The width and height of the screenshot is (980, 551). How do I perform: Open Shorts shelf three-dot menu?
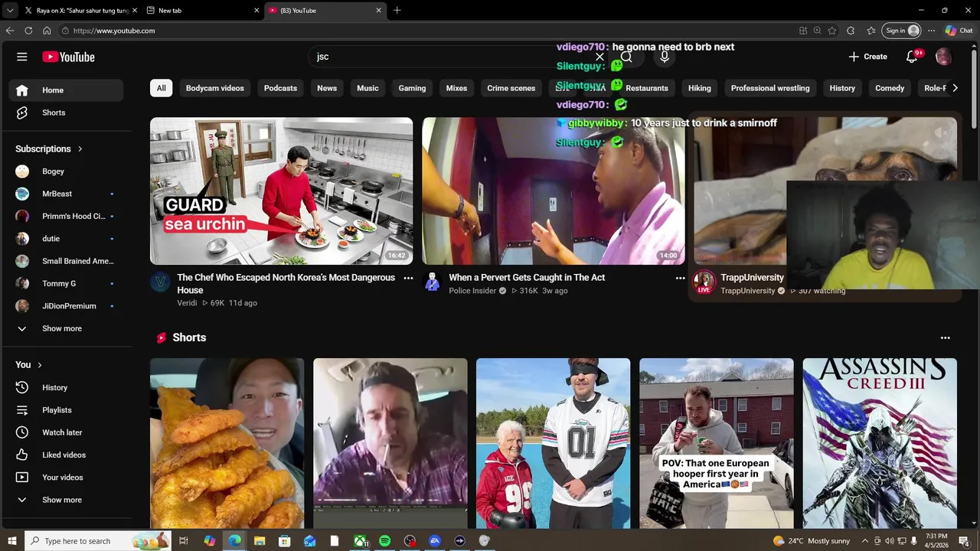tap(945, 337)
